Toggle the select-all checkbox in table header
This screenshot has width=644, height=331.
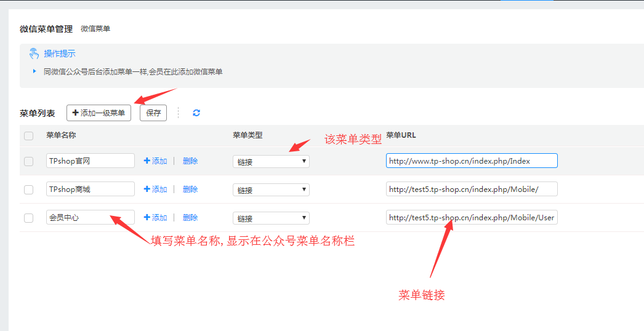[28, 136]
